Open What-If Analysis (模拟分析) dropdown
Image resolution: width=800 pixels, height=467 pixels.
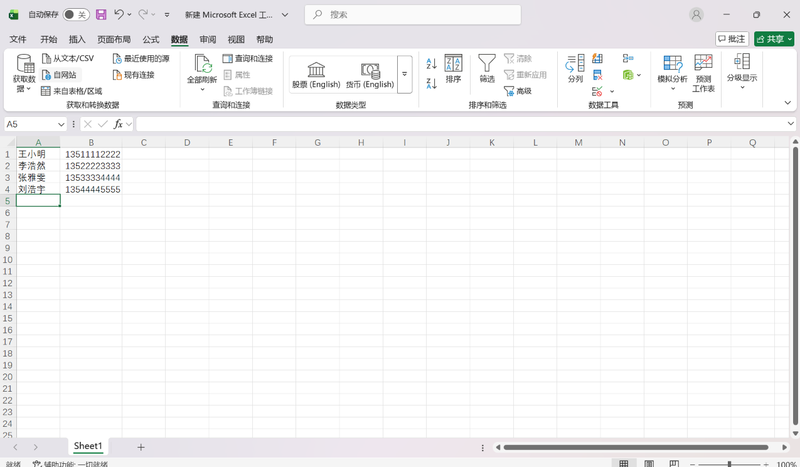coord(672,72)
